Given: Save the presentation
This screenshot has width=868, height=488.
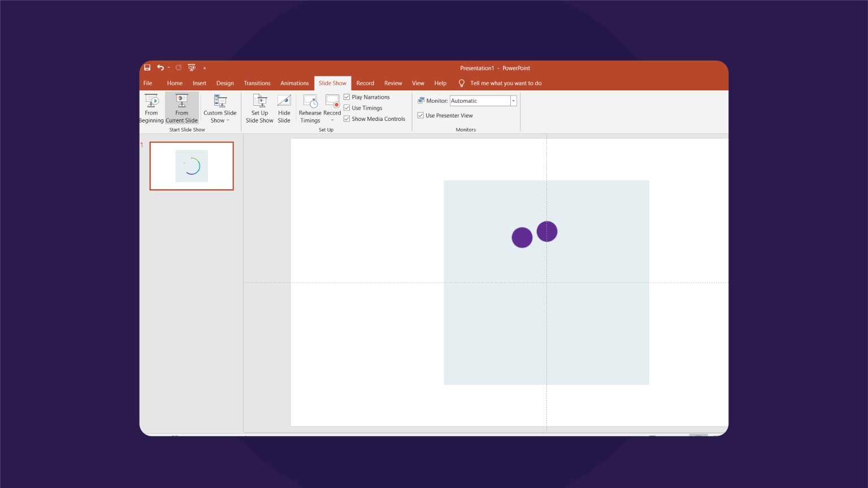Looking at the screenshot, I should (x=147, y=67).
